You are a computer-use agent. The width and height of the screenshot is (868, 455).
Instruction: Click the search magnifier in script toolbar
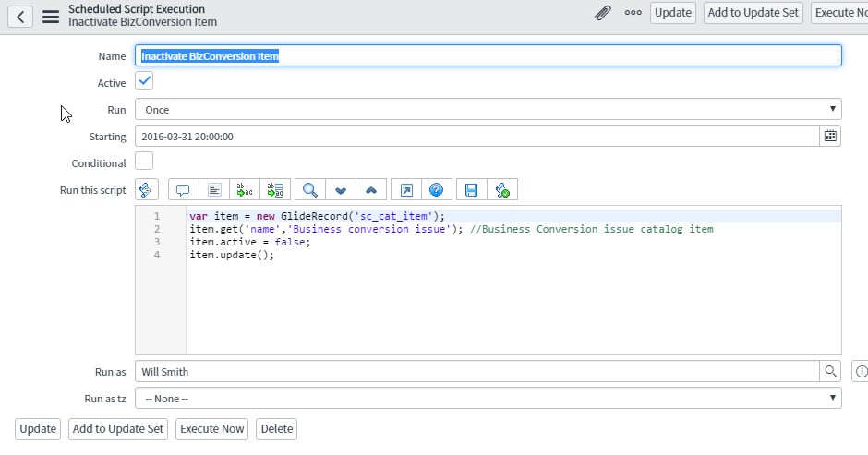click(310, 190)
